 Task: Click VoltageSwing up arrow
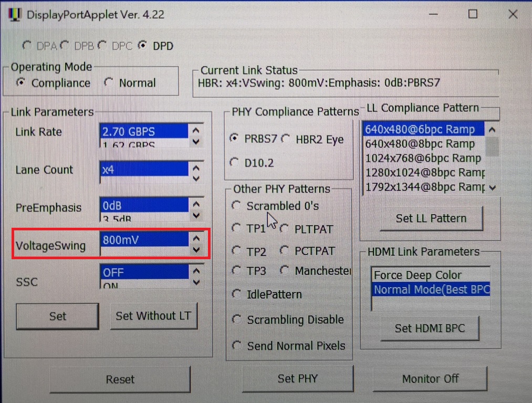(x=196, y=238)
